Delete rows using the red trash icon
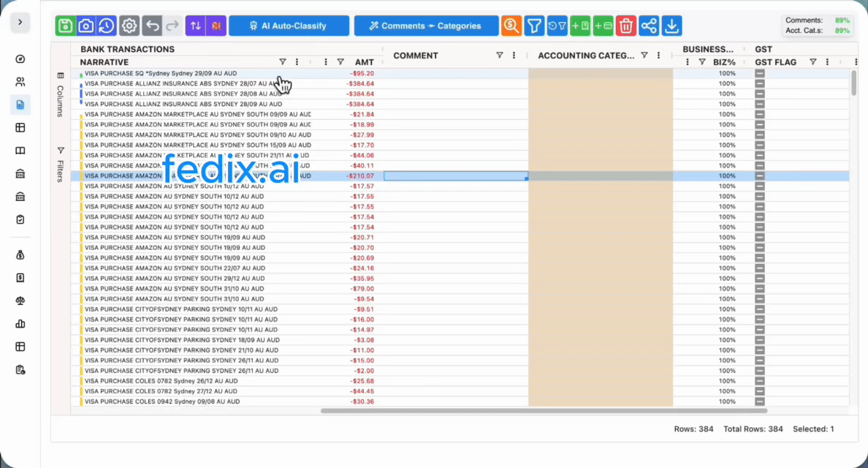This screenshot has width=868, height=468. coord(626,26)
